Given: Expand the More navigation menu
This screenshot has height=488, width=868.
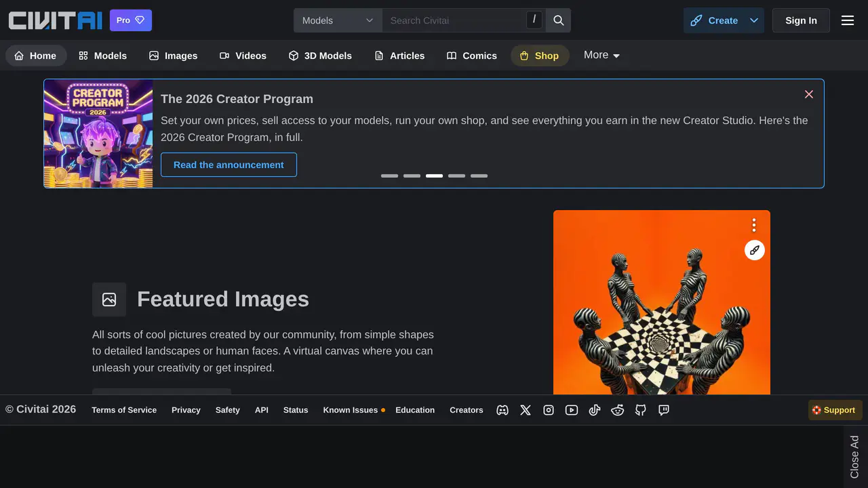Looking at the screenshot, I should click(601, 55).
